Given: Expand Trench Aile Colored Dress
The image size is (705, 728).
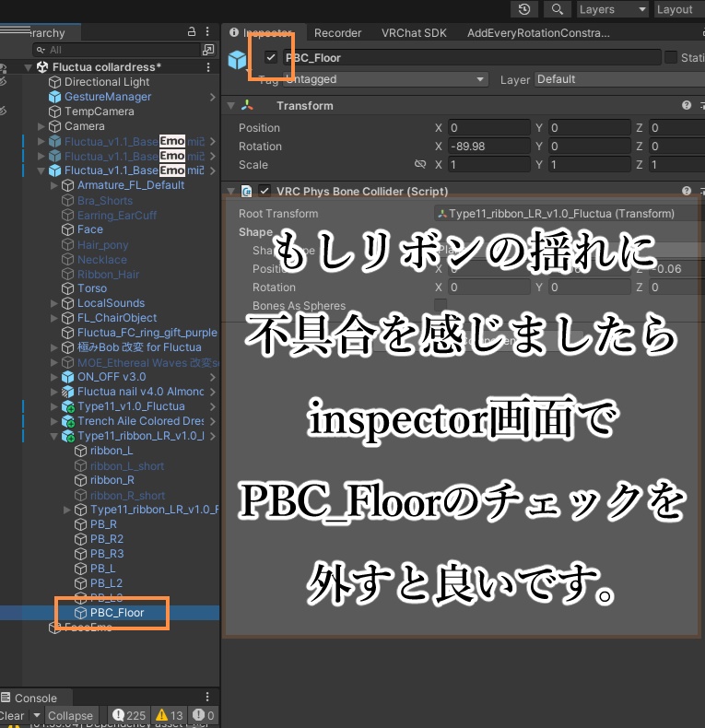Looking at the screenshot, I should pos(53,421).
